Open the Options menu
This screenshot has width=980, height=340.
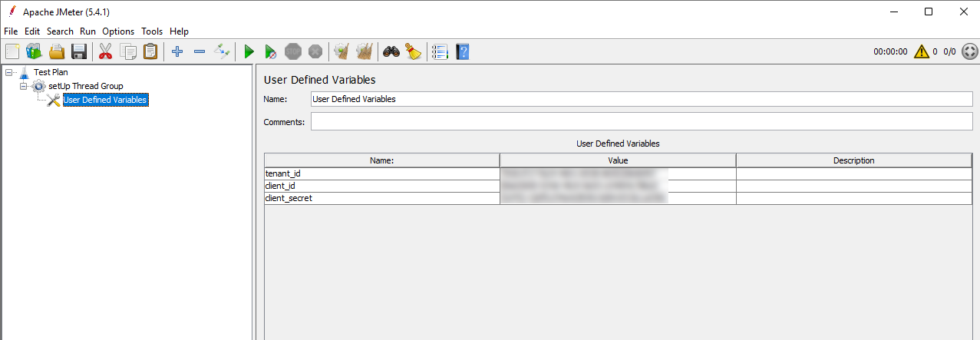(118, 31)
